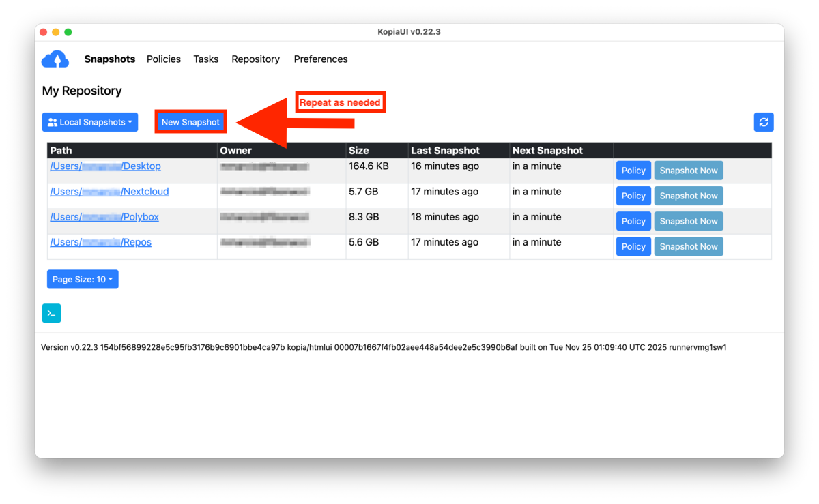Open the Polybox snapshot path link
819x504 pixels.
pyautogui.click(x=104, y=217)
